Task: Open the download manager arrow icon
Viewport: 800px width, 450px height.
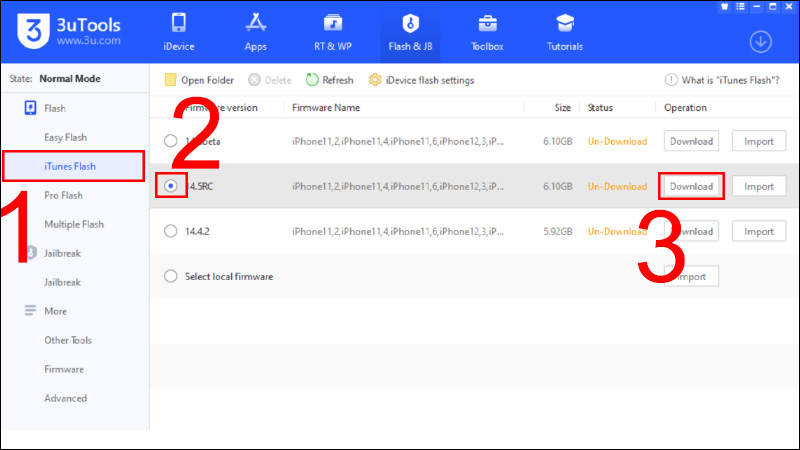Action: pos(760,42)
